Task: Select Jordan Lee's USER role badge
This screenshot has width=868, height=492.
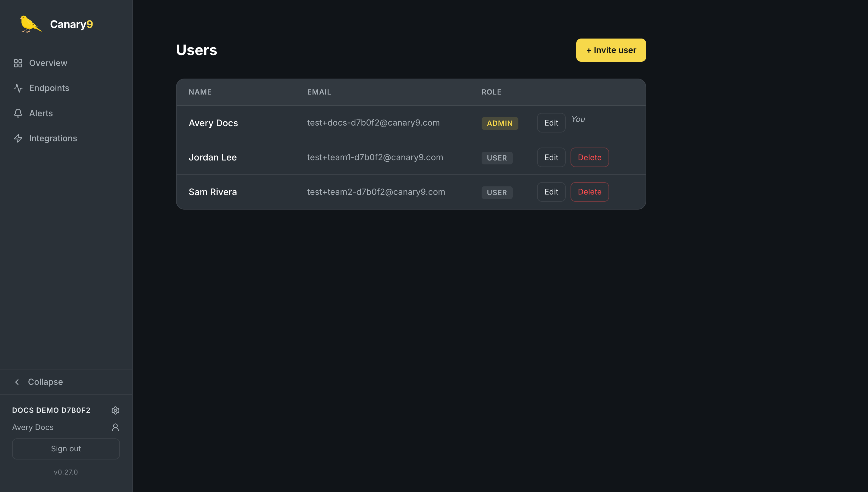Action: [x=496, y=158]
